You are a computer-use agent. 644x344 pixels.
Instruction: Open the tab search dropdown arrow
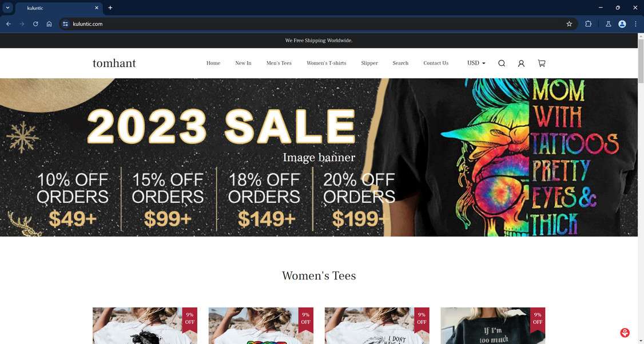7,7
